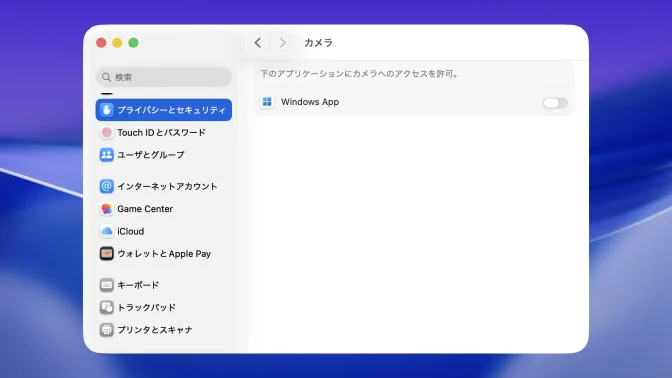This screenshot has height=378, width=672.
Task: Go back with the left chevron
Action: tap(258, 43)
